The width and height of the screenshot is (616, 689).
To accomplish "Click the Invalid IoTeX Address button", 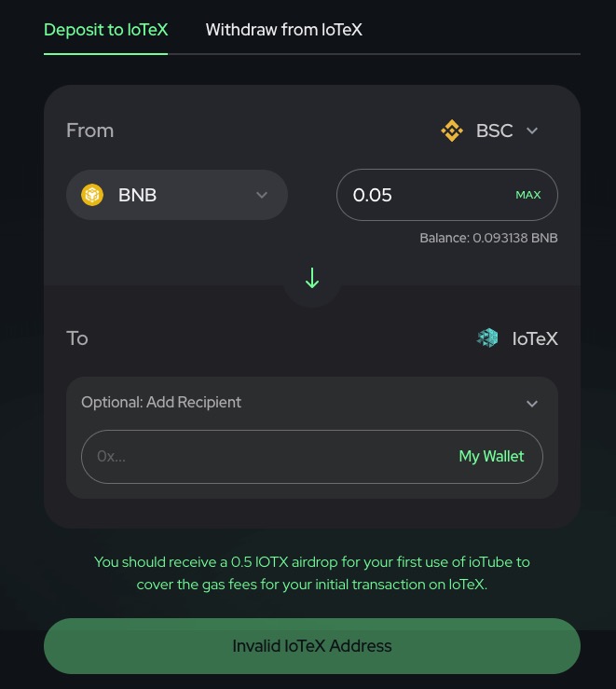I will click(x=311, y=646).
